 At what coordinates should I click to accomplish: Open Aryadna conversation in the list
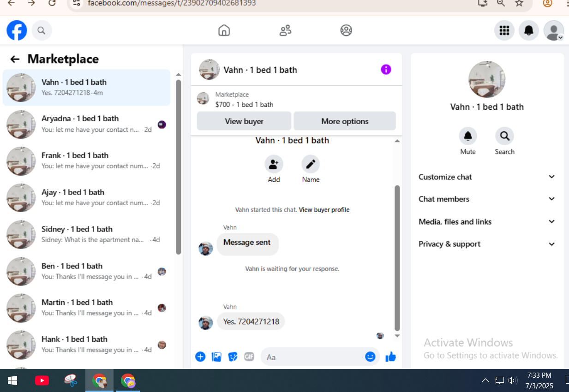coord(86,124)
